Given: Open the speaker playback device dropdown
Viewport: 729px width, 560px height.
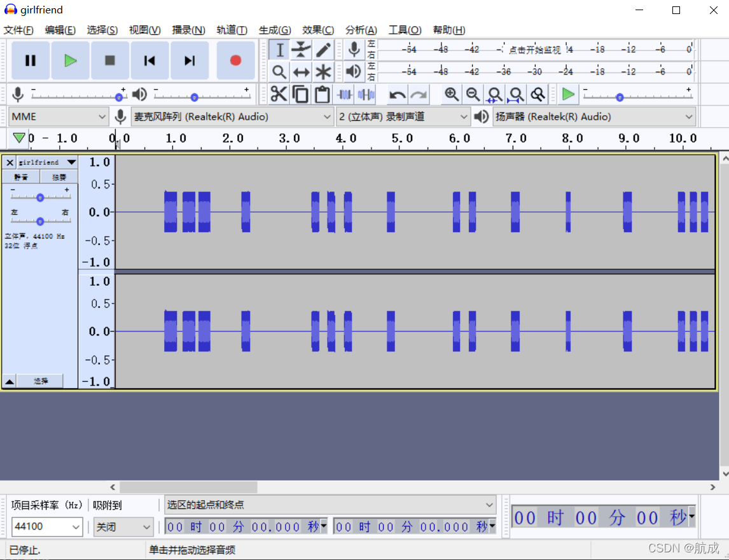Looking at the screenshot, I should pos(594,116).
